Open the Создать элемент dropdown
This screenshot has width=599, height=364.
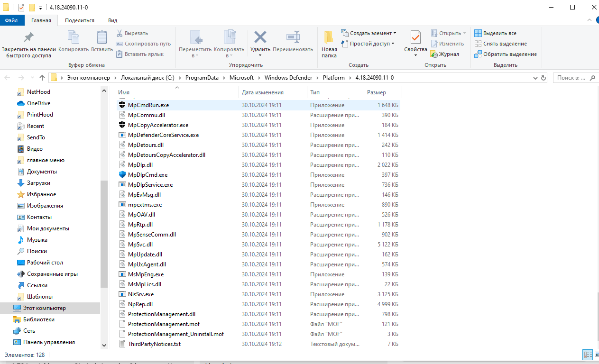coord(369,33)
